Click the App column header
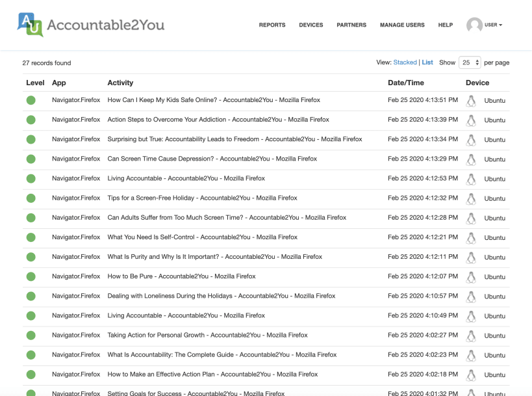The width and height of the screenshot is (532, 396). point(59,83)
